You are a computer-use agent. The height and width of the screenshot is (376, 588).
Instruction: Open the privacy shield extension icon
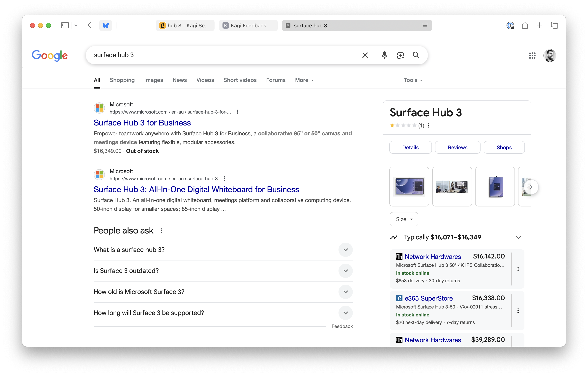click(x=510, y=25)
